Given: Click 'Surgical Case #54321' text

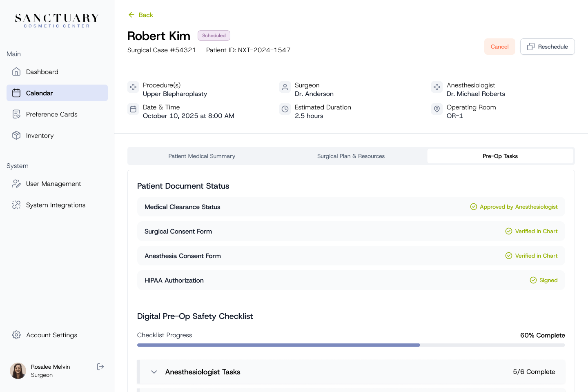Looking at the screenshot, I should pyautogui.click(x=162, y=50).
